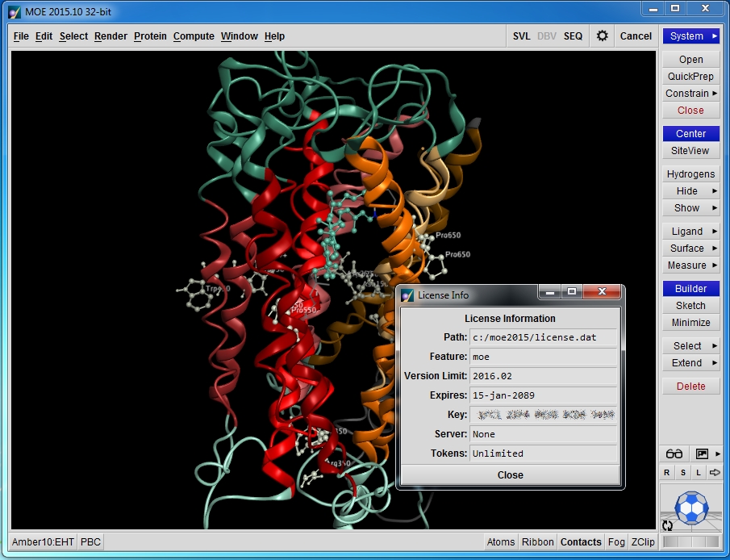Toggle the SVL command window
This screenshot has height=560, width=730.
point(521,36)
